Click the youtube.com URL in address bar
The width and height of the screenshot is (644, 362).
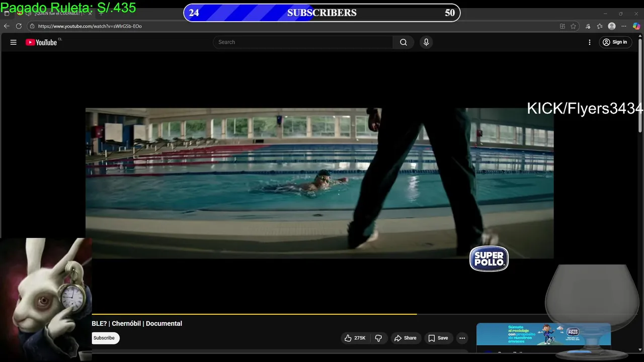tap(90, 26)
